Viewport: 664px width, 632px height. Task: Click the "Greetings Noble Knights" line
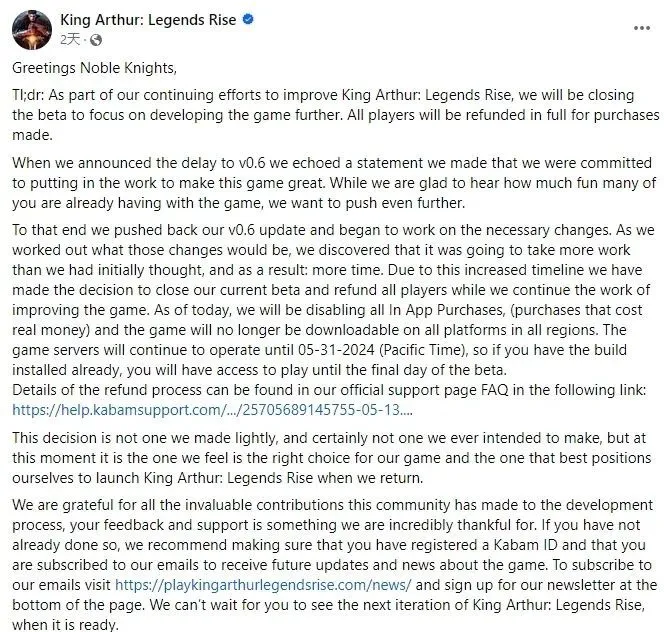click(95, 68)
